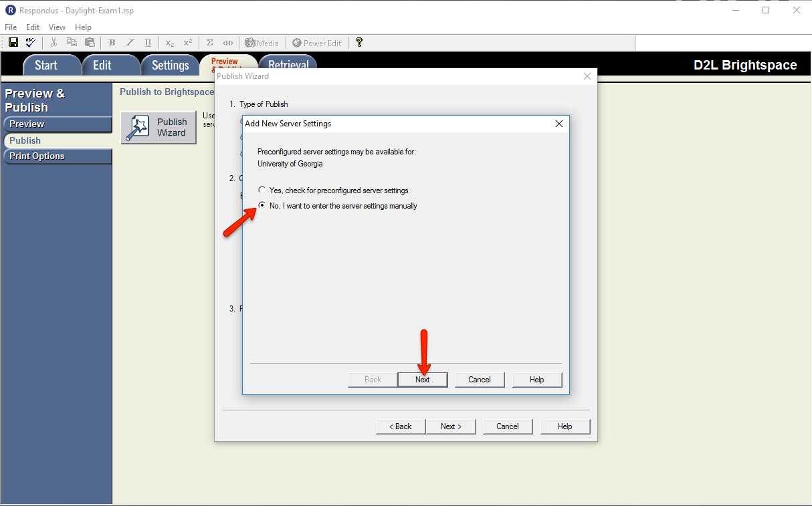Select 'No, I want to enter settings manually'
This screenshot has width=812, height=506.
click(262, 206)
